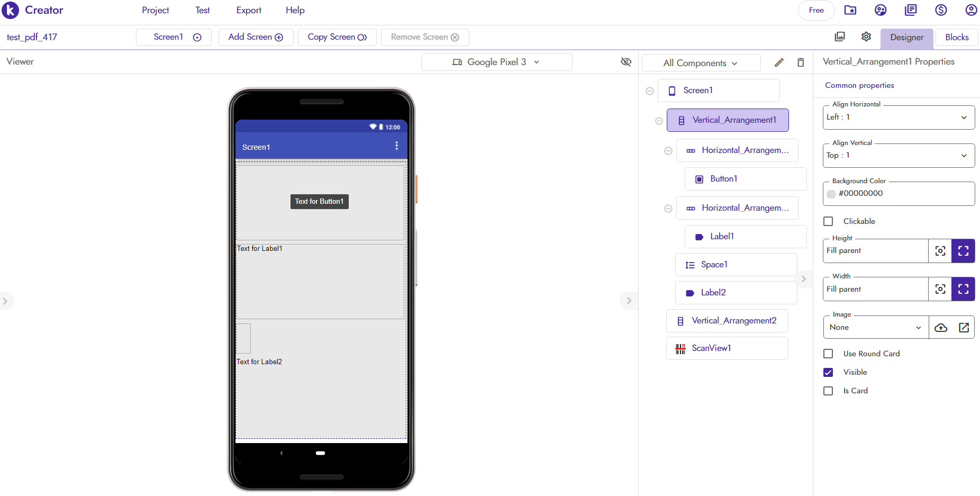The width and height of the screenshot is (980, 496).
Task: Open the Align Horizontal dropdown
Action: pyautogui.click(x=899, y=118)
